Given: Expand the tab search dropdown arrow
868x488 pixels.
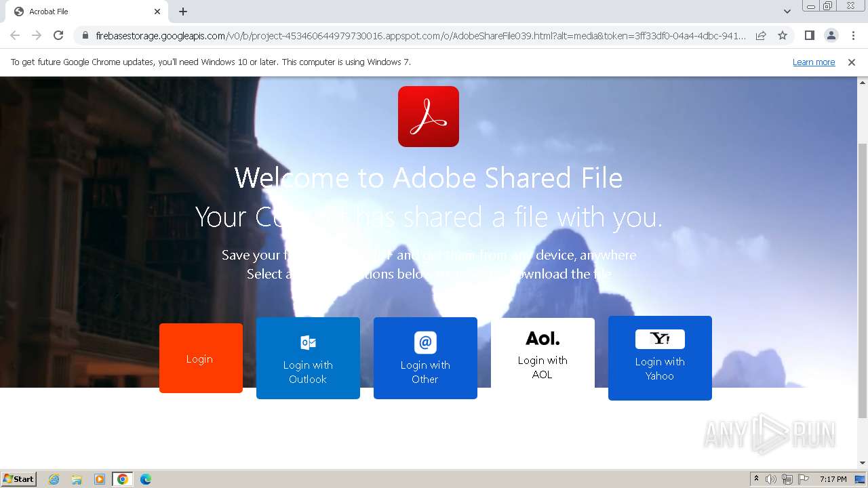Looking at the screenshot, I should click(787, 12).
